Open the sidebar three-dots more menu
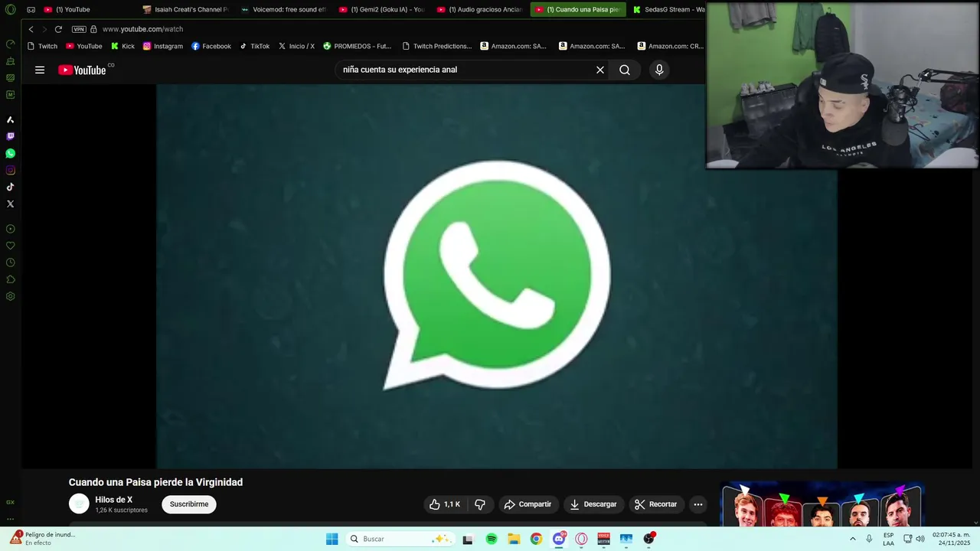Screen dimensions: 980x551 [x=10, y=519]
